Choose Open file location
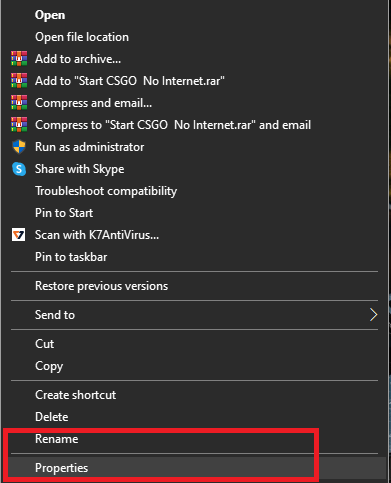The height and width of the screenshot is (483, 391). (82, 37)
